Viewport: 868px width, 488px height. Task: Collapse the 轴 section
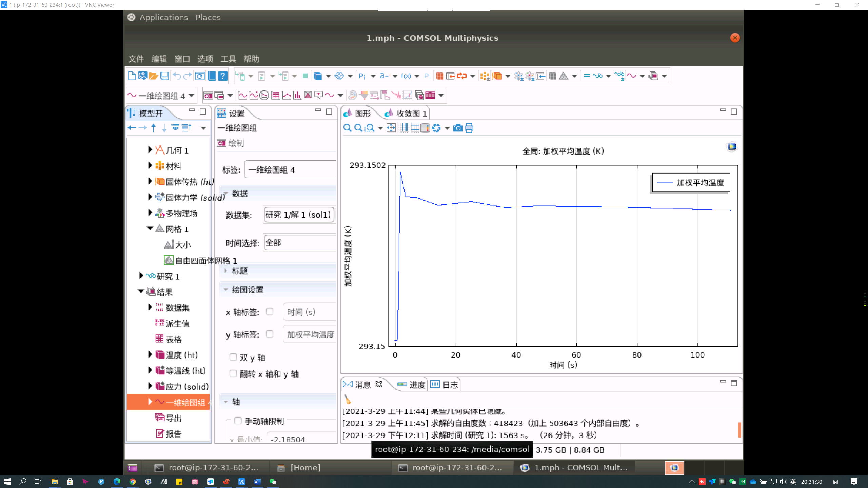(226, 402)
